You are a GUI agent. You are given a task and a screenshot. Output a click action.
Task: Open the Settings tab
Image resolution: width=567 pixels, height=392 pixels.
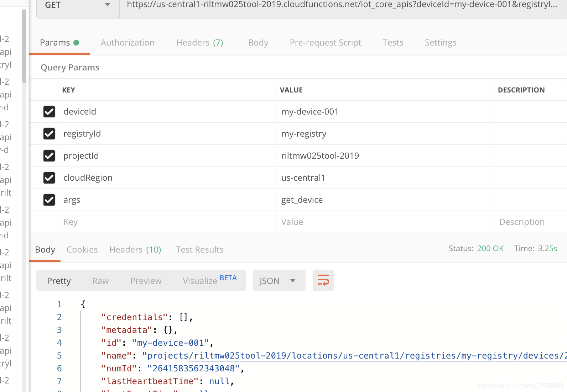pos(441,43)
